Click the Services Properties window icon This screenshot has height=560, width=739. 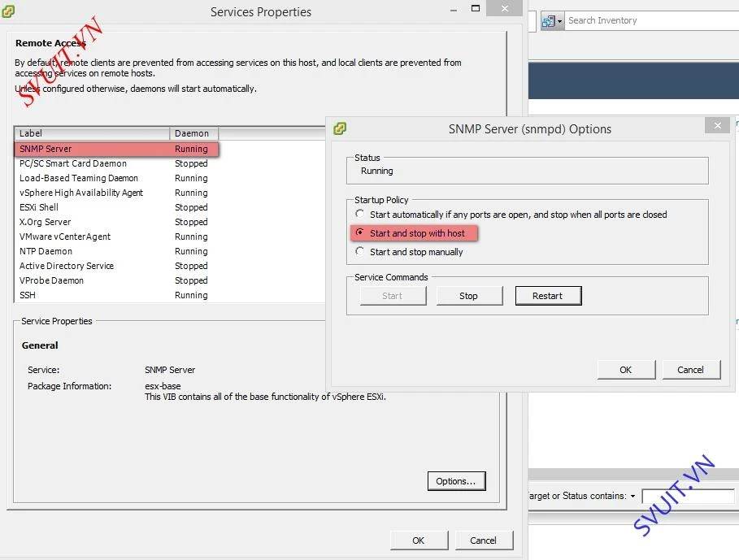coord(8,11)
